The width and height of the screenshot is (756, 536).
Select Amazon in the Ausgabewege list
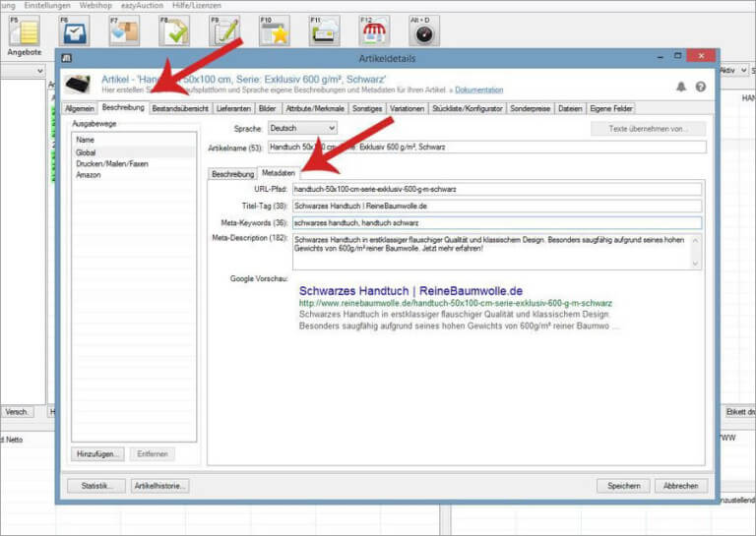point(89,174)
